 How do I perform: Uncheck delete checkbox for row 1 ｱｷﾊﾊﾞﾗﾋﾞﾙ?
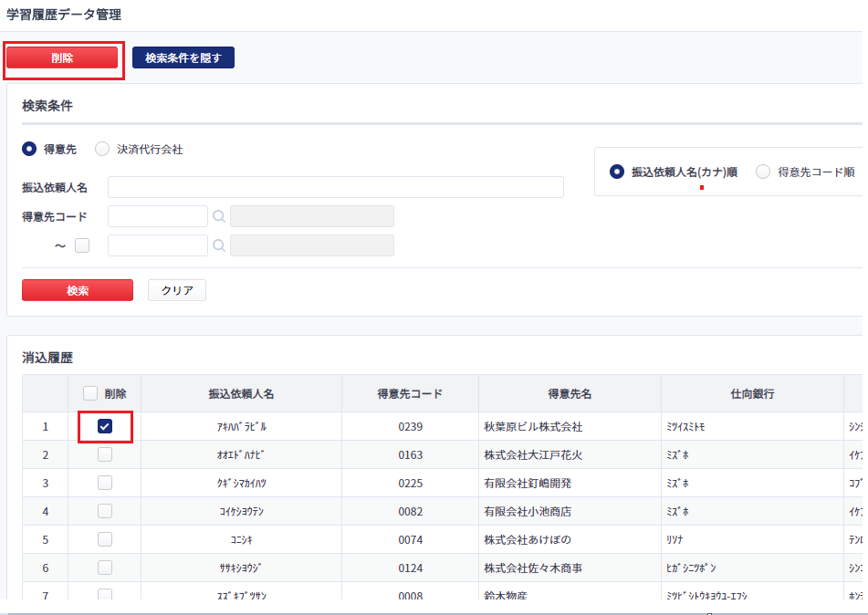[105, 426]
